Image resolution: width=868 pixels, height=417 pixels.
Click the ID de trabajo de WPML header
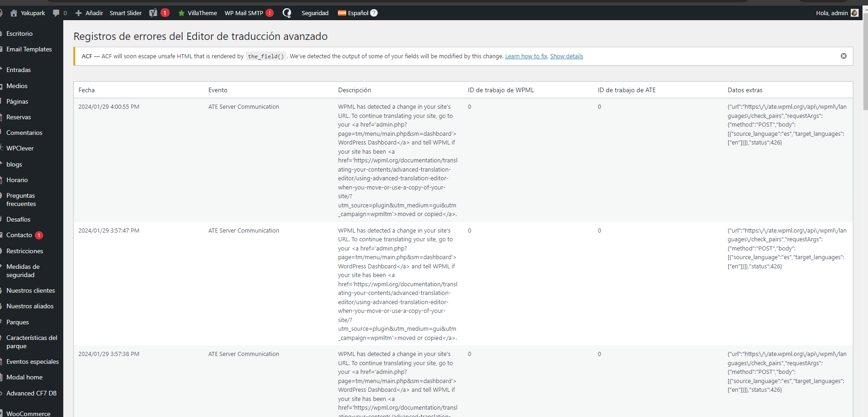pos(501,90)
